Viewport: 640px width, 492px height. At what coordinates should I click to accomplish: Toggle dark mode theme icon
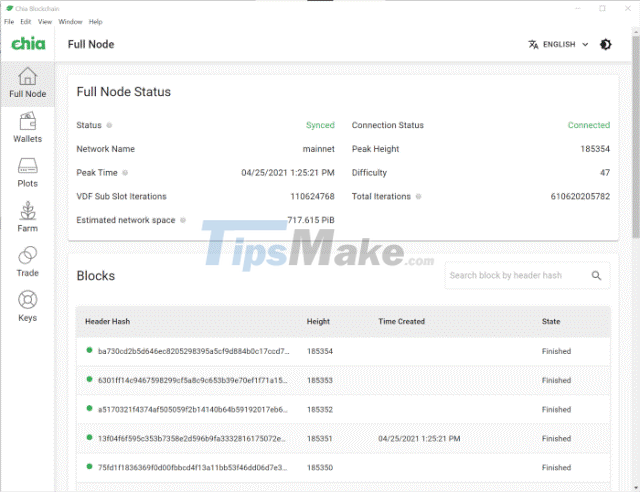[606, 44]
